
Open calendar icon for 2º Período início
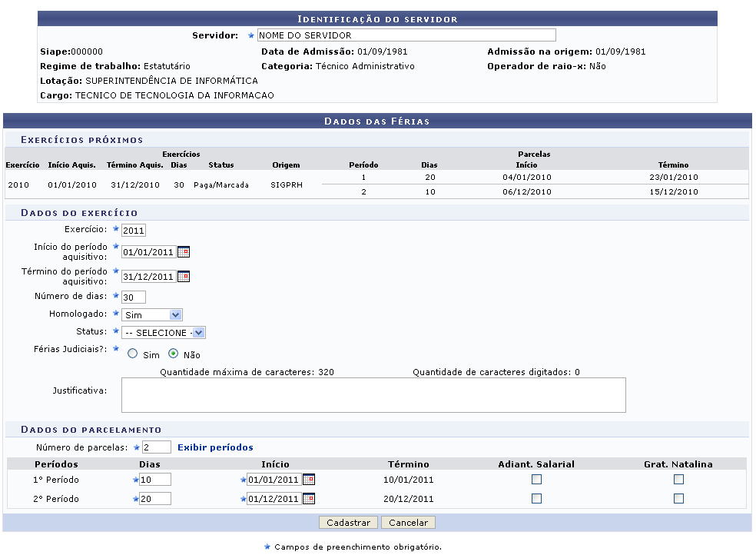[309, 499]
